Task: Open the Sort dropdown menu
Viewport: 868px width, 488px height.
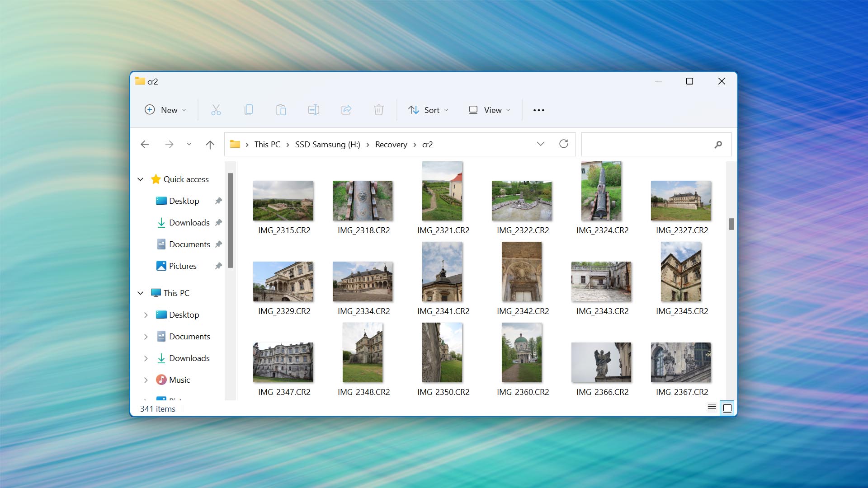Action: point(428,110)
